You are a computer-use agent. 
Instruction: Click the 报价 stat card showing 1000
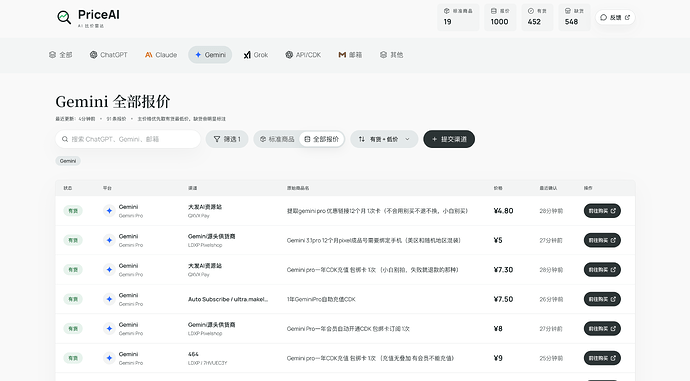(500, 17)
